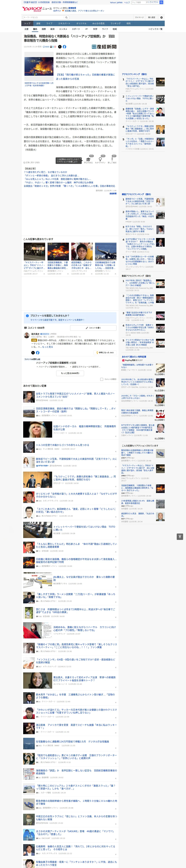Image resolution: width=186 pixels, height=868 pixels.
Task: Open ranking item トイレットペーパーで便座を拭いて
Action: pyautogui.click(x=140, y=98)
